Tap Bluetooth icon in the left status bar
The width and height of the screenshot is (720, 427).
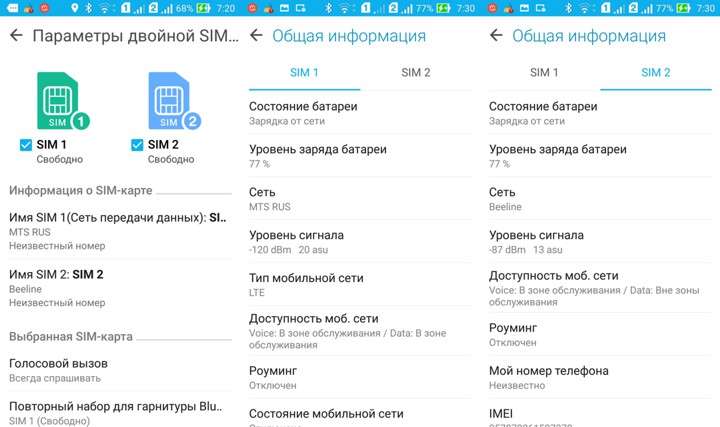tap(89, 8)
